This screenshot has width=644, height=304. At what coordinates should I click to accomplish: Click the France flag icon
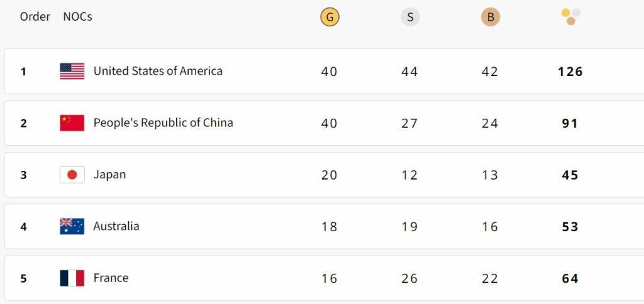(x=72, y=278)
